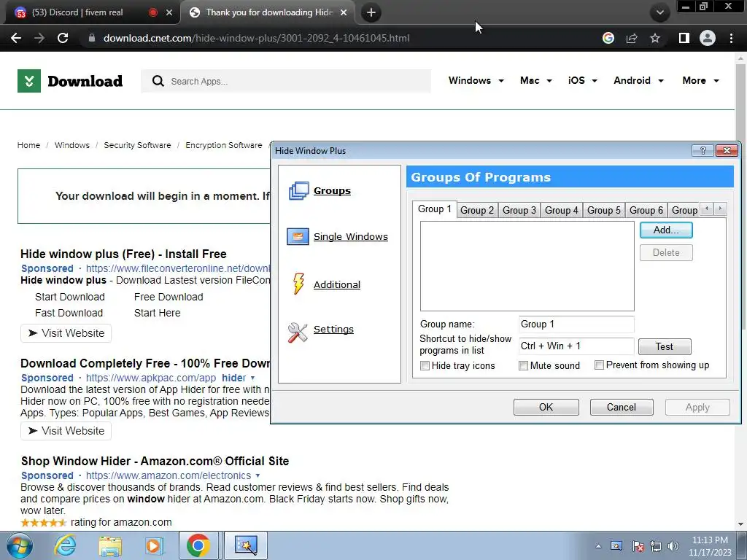Image resolution: width=747 pixels, height=560 pixels.
Task: Click the Group name input field
Action: [x=576, y=324]
